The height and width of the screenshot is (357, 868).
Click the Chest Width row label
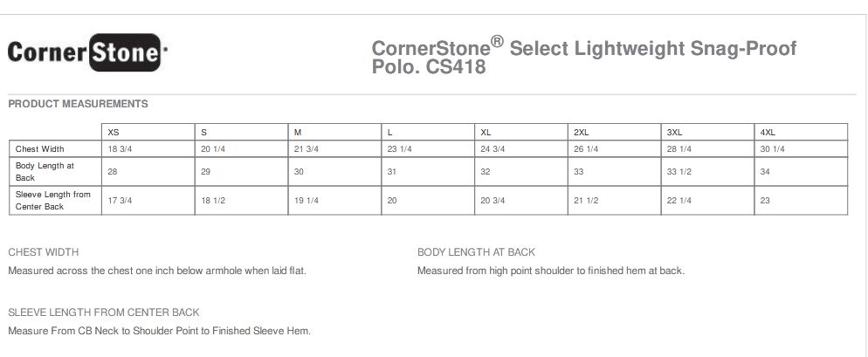pyautogui.click(x=40, y=149)
